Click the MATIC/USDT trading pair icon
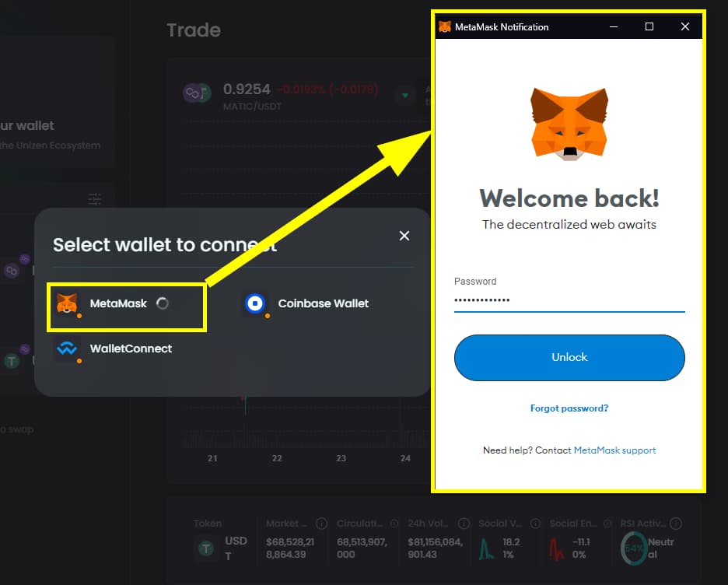Image resolution: width=728 pixels, height=585 pixels. click(x=198, y=93)
